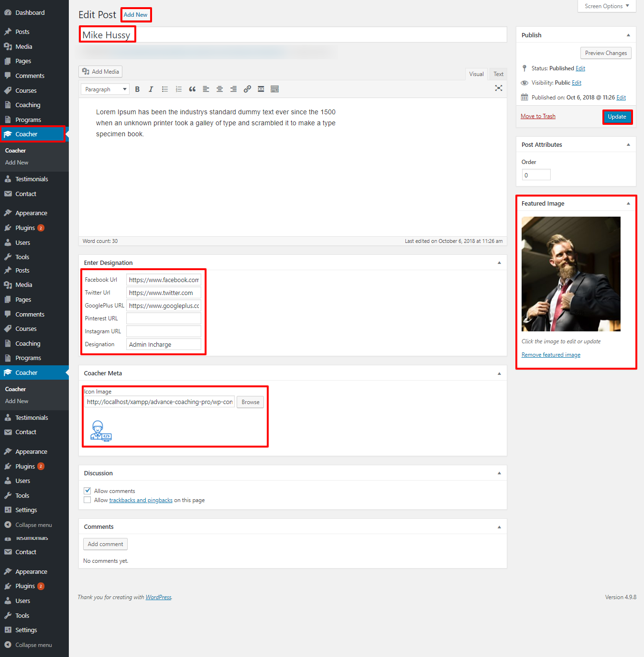The height and width of the screenshot is (657, 644).
Task: Click the Move to Trash link
Action: tap(538, 116)
